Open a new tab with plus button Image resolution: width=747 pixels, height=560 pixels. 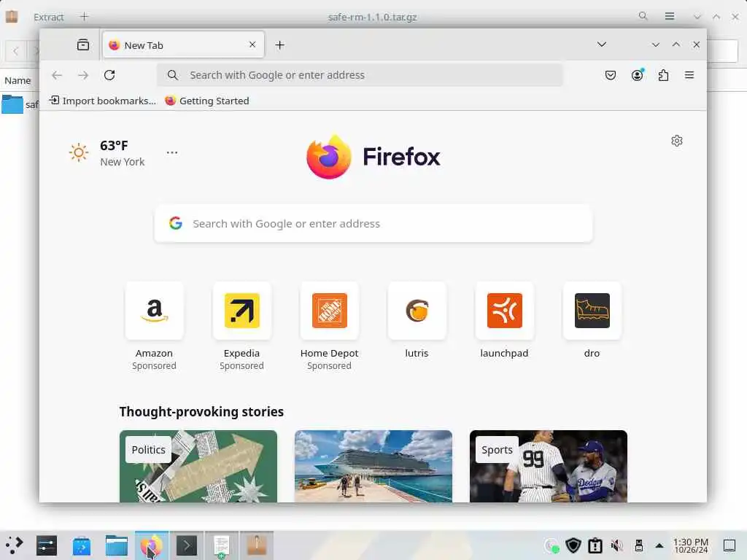280,44
